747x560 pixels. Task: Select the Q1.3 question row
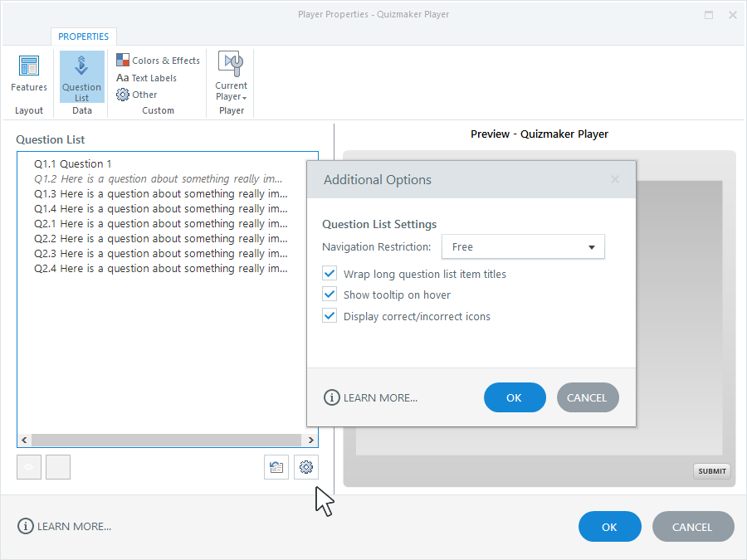tap(160, 194)
